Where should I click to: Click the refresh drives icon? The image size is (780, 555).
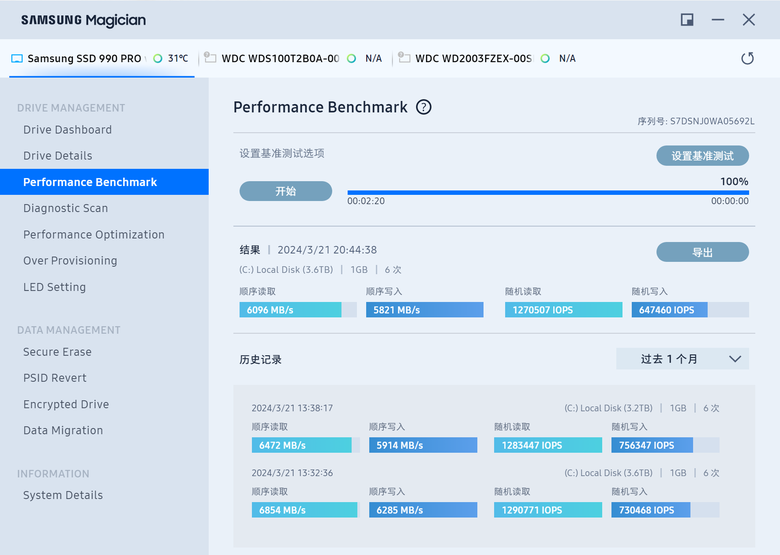point(747,59)
